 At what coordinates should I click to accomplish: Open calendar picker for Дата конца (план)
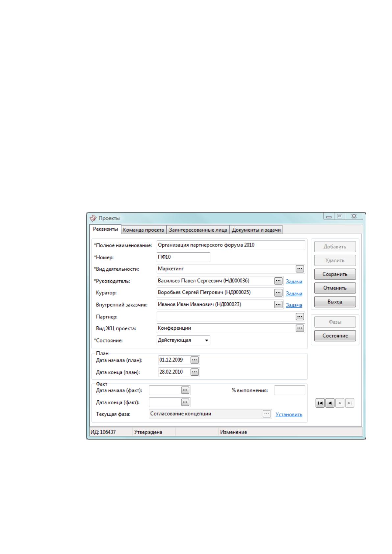pyautogui.click(x=195, y=372)
